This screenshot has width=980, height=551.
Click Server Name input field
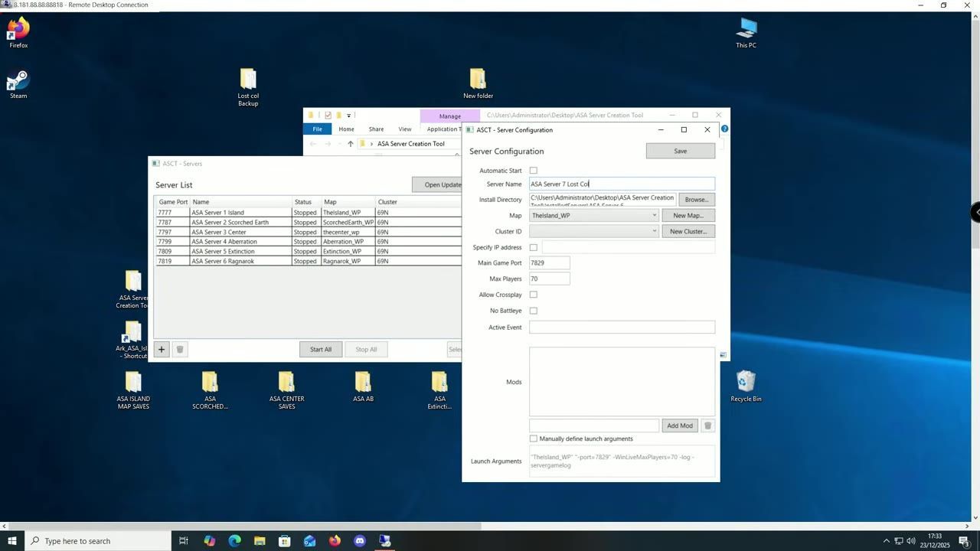622,184
